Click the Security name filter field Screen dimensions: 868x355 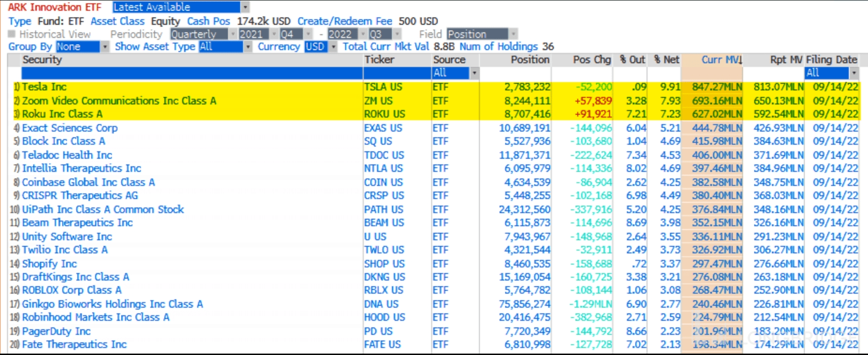[192, 73]
